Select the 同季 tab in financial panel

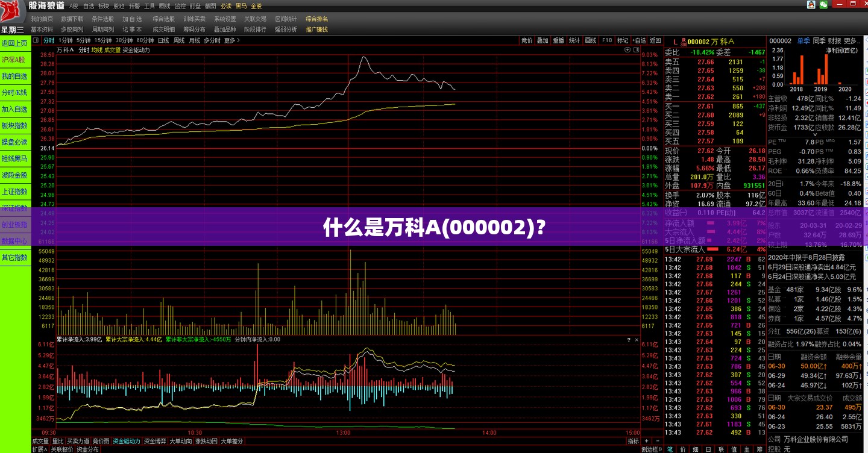click(x=819, y=40)
